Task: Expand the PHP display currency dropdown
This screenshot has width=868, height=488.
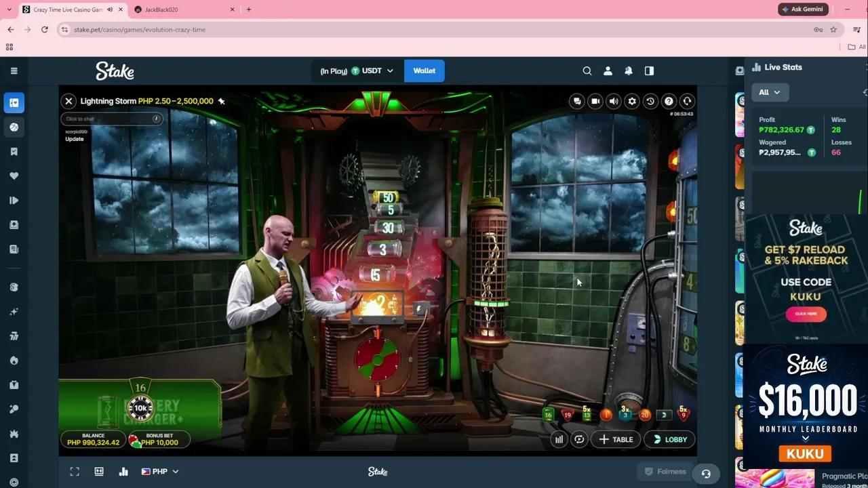Action: point(160,472)
